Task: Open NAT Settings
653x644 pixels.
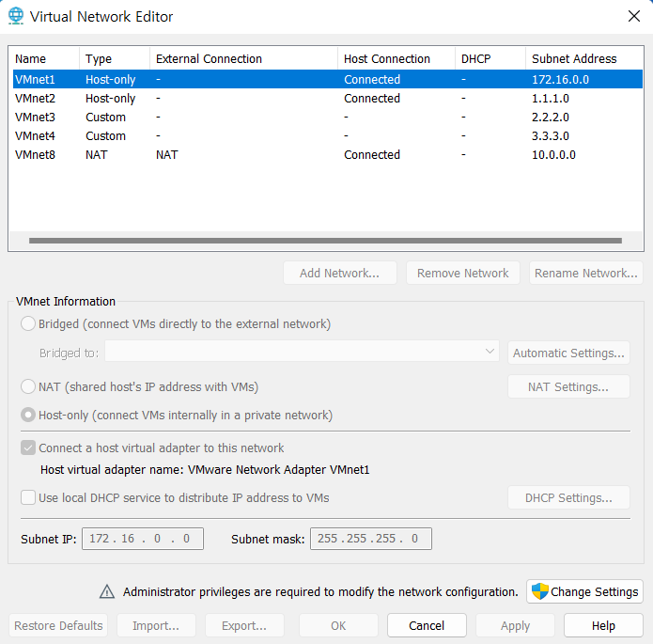Action: point(568,386)
